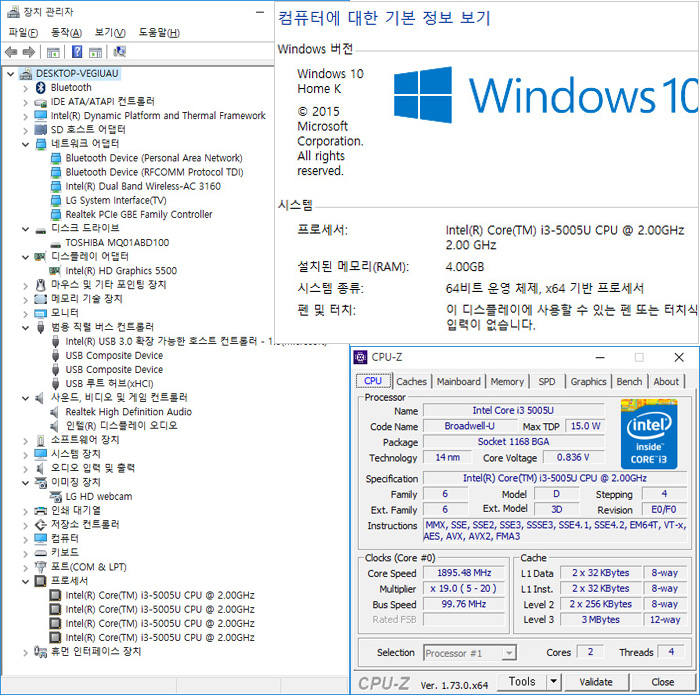Select the SD 호스트 어댑터 category icon
The width and height of the screenshot is (700, 697).
coord(41,130)
